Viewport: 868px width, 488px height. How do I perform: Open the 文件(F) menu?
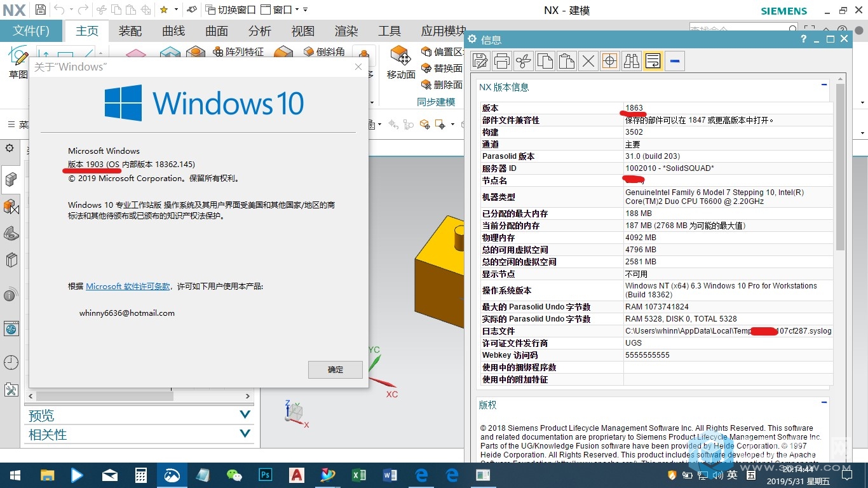(x=31, y=30)
